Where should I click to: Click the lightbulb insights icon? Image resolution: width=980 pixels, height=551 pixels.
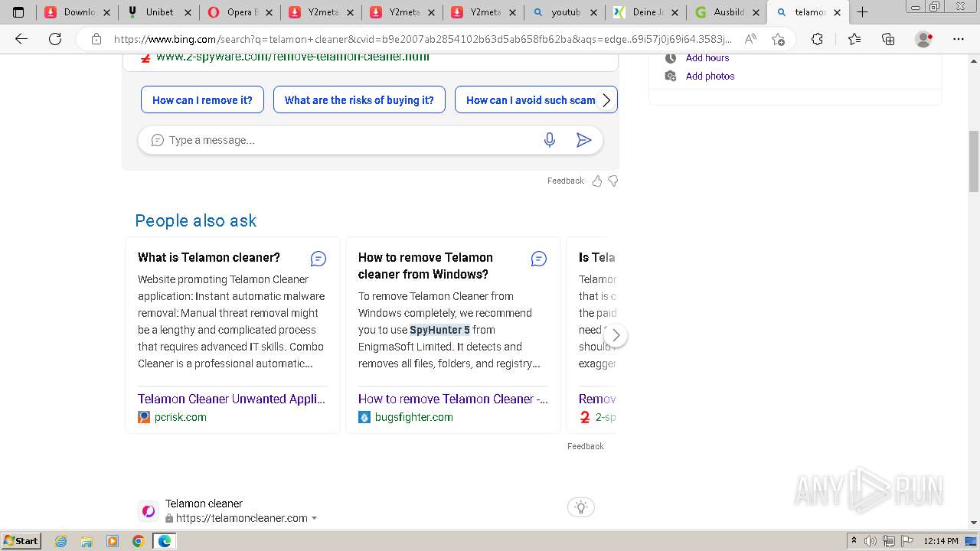(x=581, y=507)
